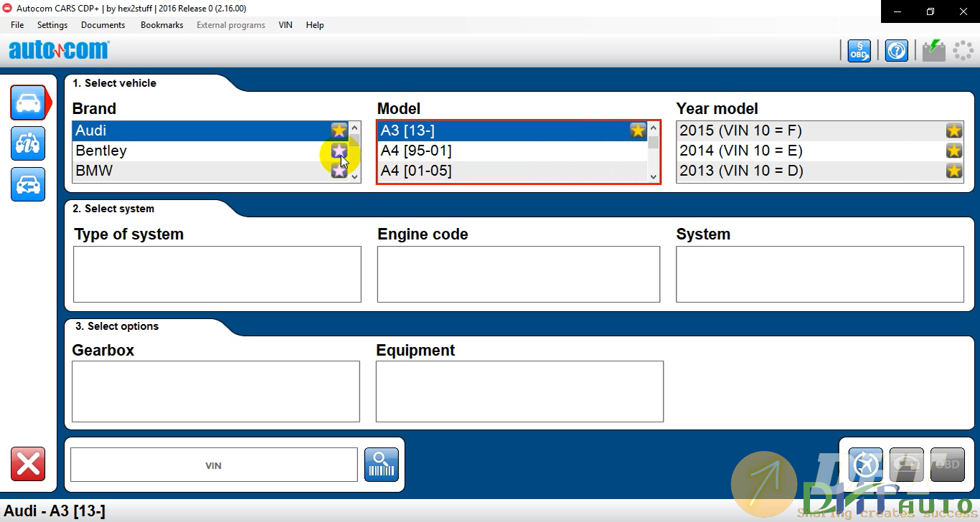Image resolution: width=980 pixels, height=522 pixels.
Task: Click the Gearbox list box
Action: 216,391
